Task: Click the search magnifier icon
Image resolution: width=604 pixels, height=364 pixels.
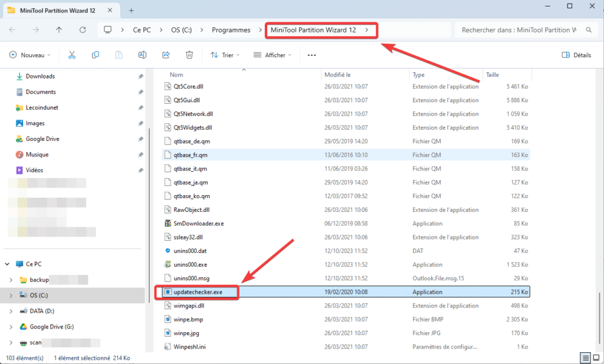Action: [x=589, y=29]
